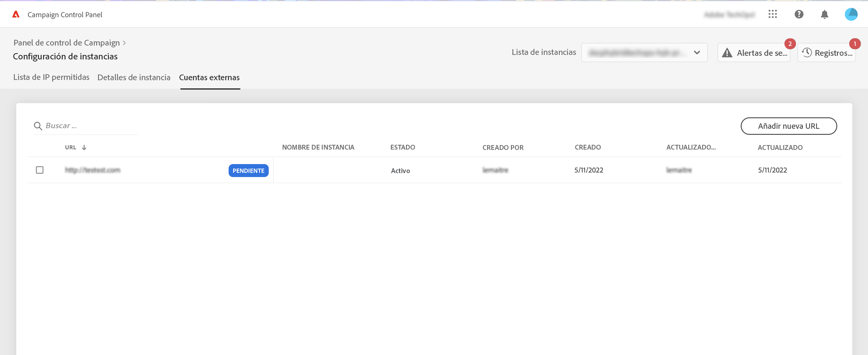Click the breadcrumb chevron arrow
868x355 pixels.
(x=124, y=43)
